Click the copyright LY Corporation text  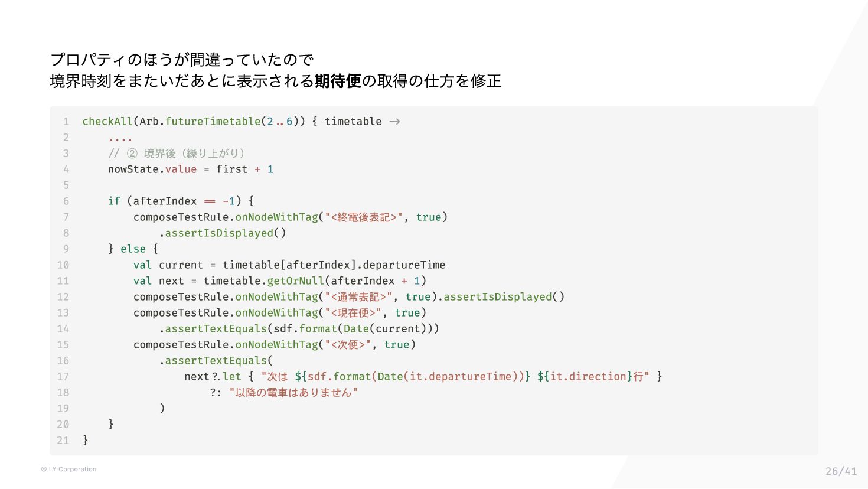pos(68,470)
